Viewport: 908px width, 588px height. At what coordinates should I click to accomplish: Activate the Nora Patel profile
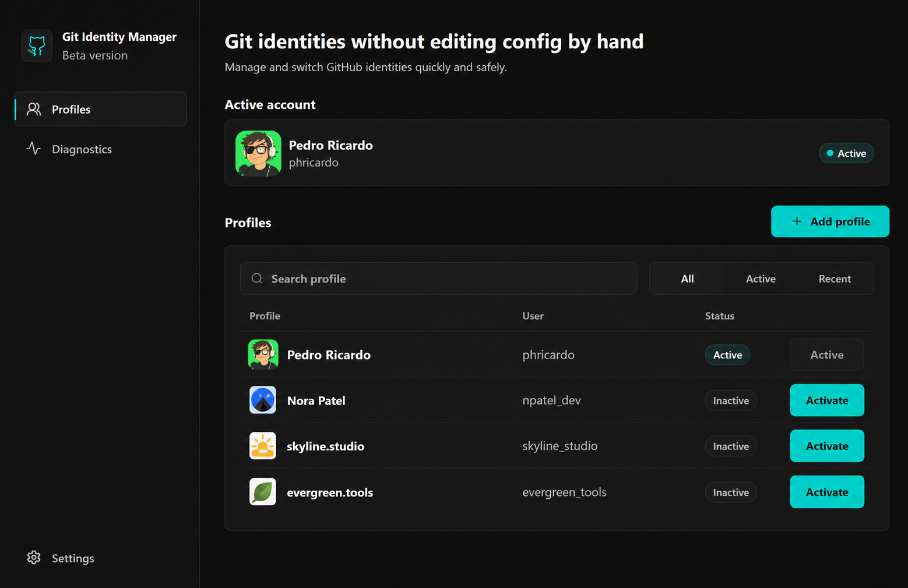tap(827, 400)
